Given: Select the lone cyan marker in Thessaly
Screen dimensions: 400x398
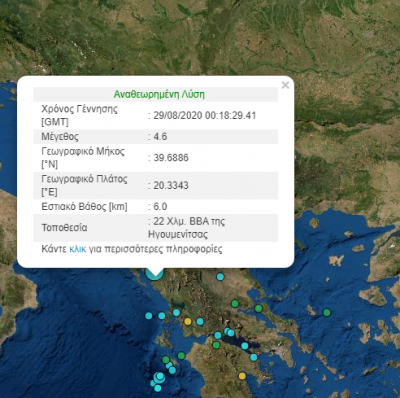Looking at the screenshot, I should (x=220, y=277).
